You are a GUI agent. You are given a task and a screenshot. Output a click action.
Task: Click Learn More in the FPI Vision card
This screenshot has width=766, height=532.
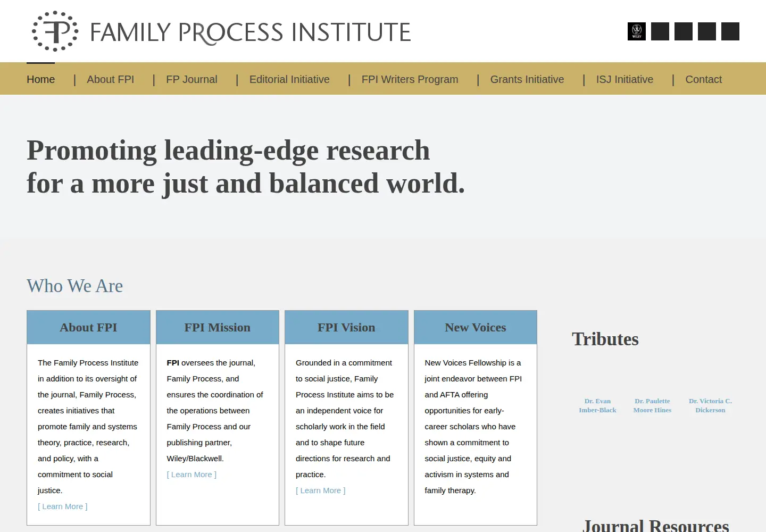click(x=321, y=491)
